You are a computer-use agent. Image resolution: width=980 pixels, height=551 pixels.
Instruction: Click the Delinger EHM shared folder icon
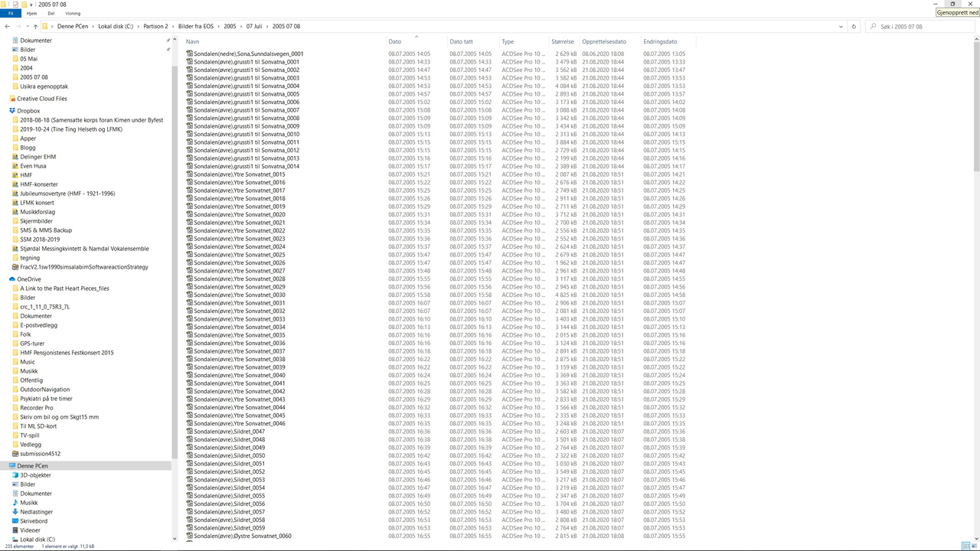coord(15,157)
